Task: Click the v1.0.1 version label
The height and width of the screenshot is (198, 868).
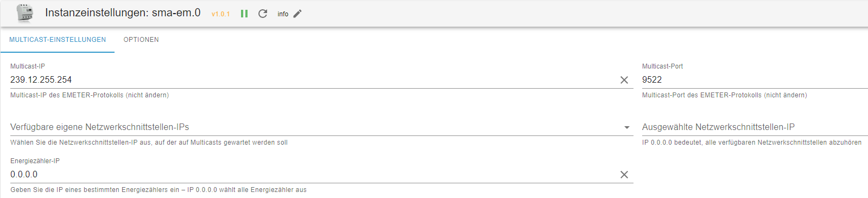Action: (220, 14)
